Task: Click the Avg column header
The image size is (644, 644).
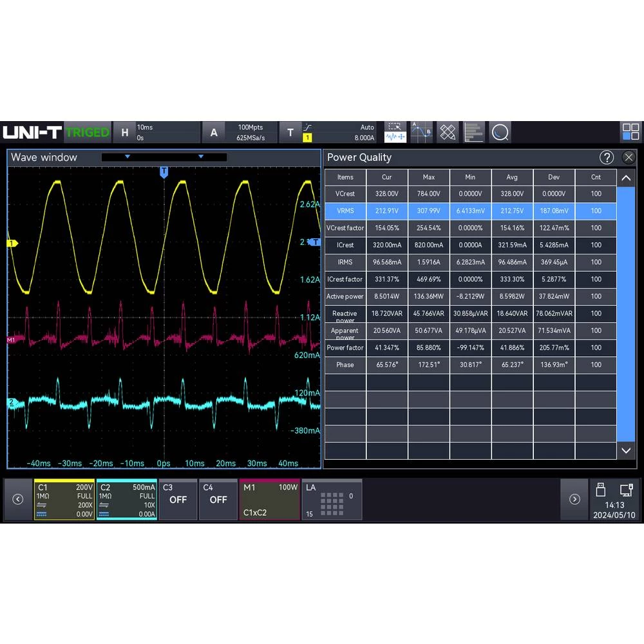Action: tap(512, 177)
